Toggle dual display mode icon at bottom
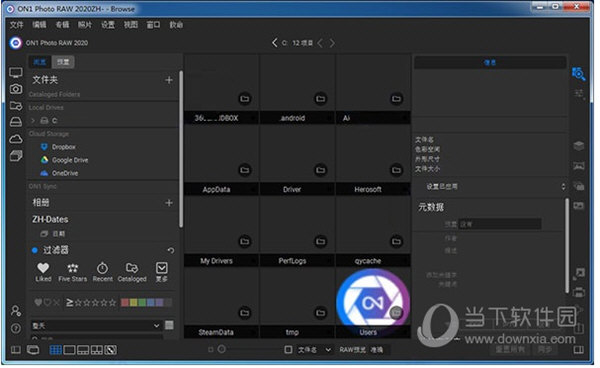Screen dimensions: 600x368 33,350
